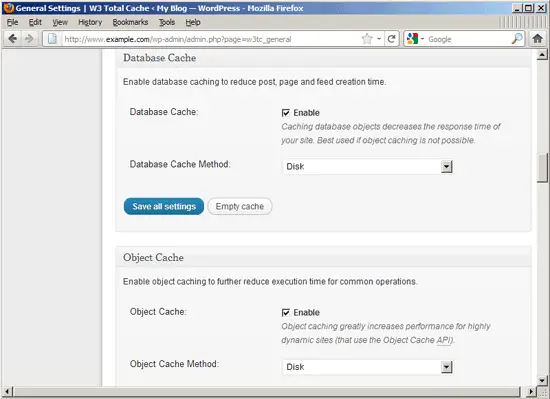Click the Google search engine icon
The height and width of the screenshot is (399, 550).
tap(412, 39)
